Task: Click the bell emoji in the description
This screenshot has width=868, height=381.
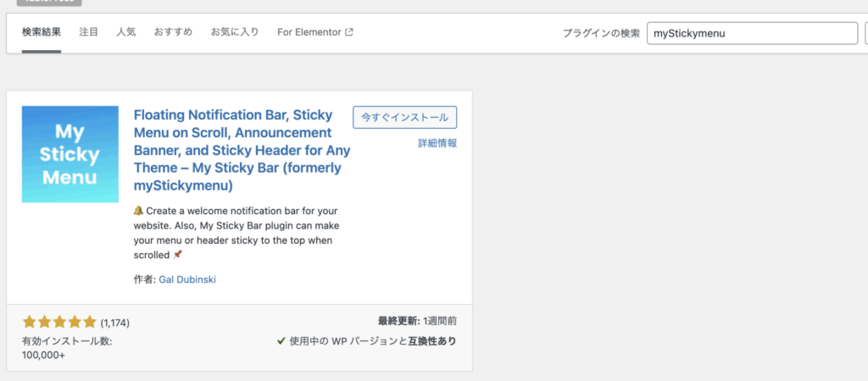Action: coord(138,211)
